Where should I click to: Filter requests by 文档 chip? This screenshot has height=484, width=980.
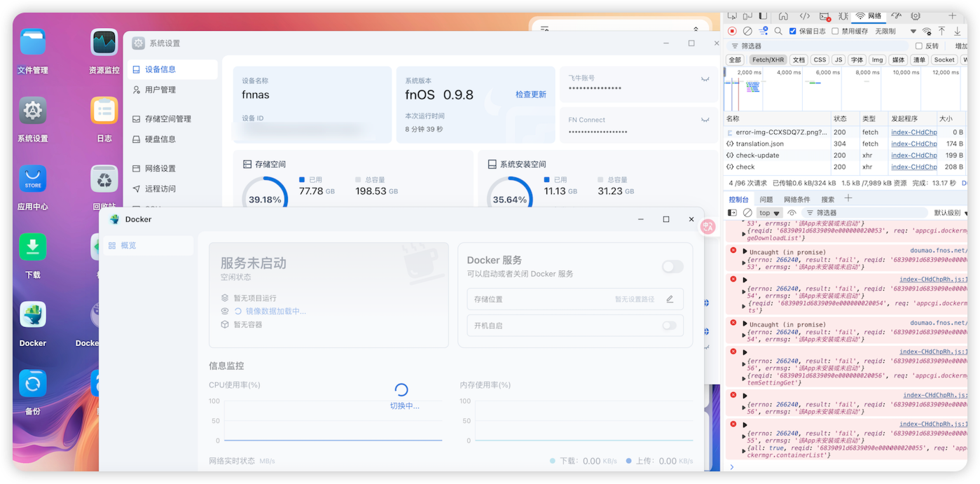[799, 60]
